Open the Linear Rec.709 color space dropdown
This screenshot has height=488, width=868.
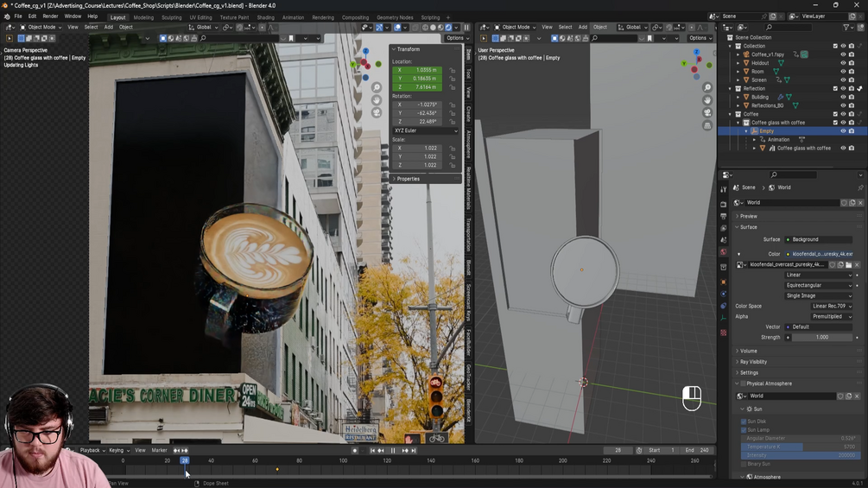832,306
